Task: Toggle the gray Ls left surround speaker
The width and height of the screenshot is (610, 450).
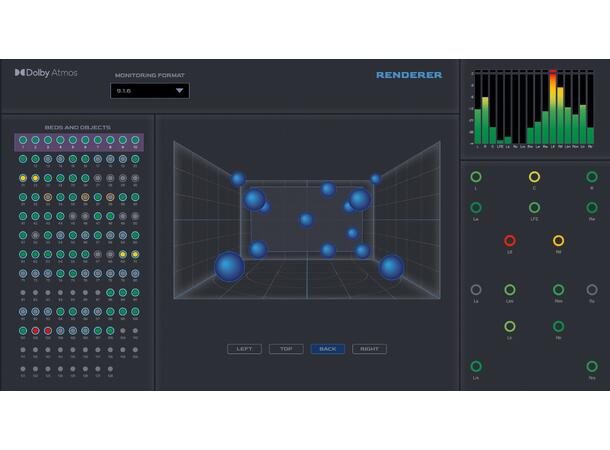Action: point(476,290)
